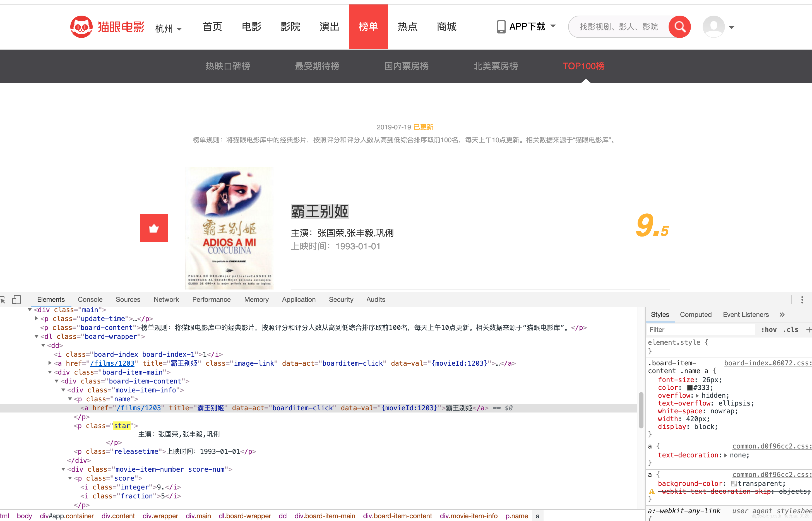
Task: Click the 霸王别姬 movie poster
Action: 229,228
